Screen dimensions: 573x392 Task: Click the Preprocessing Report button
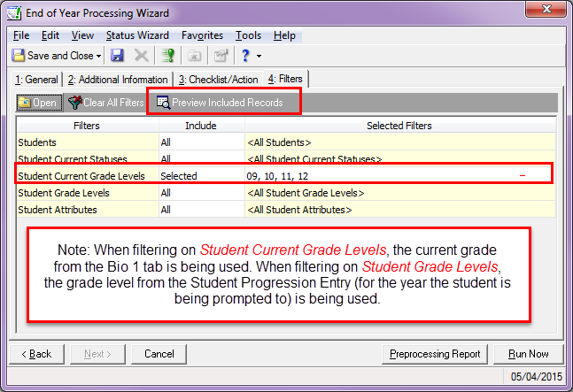435,354
